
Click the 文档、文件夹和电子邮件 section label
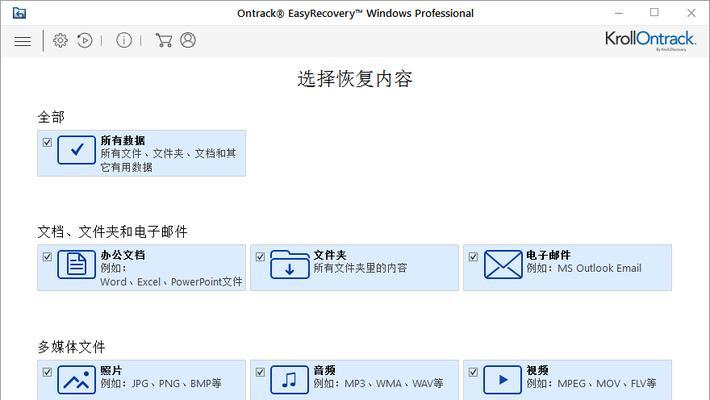coord(112,232)
